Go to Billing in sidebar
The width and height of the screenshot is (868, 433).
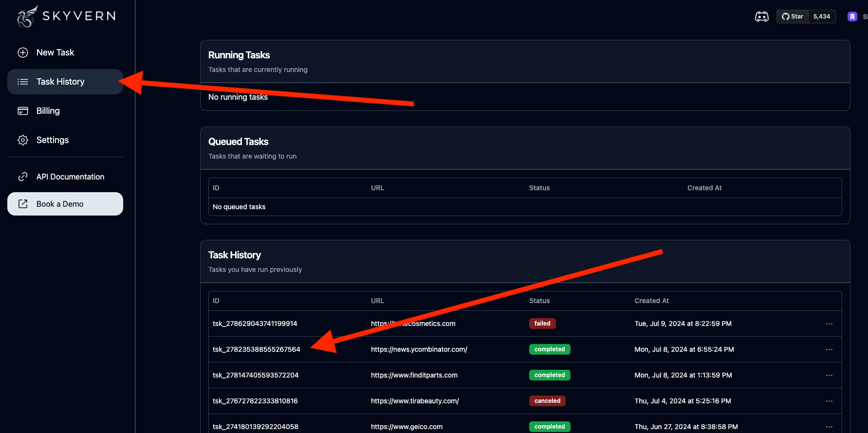tap(48, 111)
